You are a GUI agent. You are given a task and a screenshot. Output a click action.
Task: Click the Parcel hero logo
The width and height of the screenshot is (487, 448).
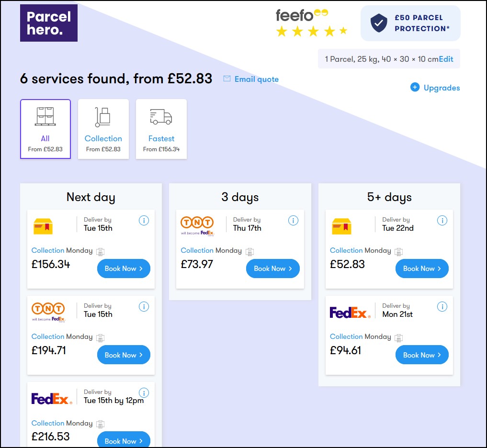(49, 23)
